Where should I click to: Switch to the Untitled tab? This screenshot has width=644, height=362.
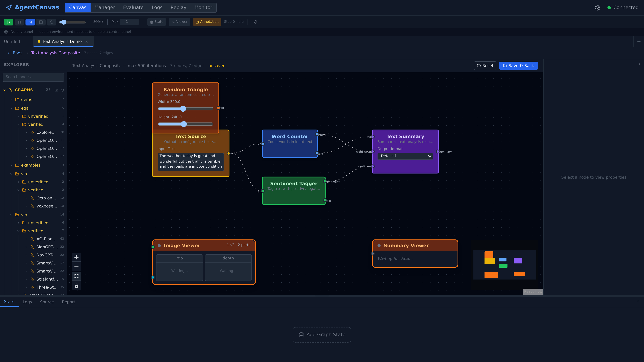pos(12,41)
